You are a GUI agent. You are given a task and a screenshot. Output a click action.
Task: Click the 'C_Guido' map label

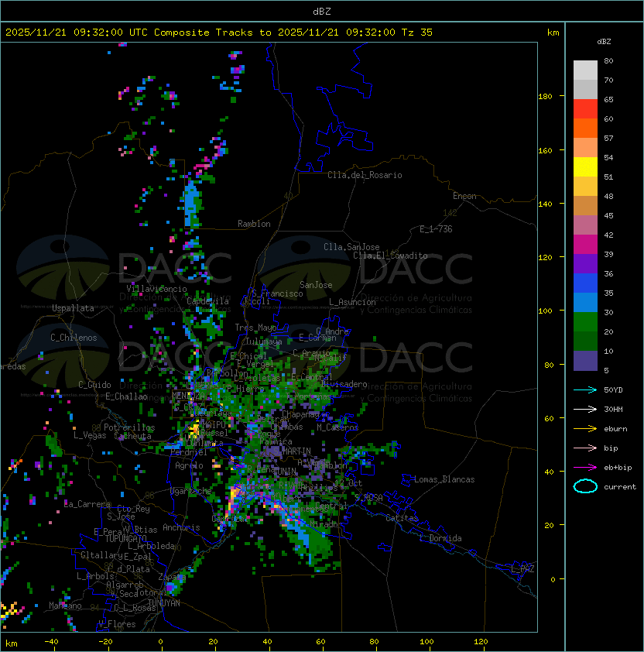(94, 385)
